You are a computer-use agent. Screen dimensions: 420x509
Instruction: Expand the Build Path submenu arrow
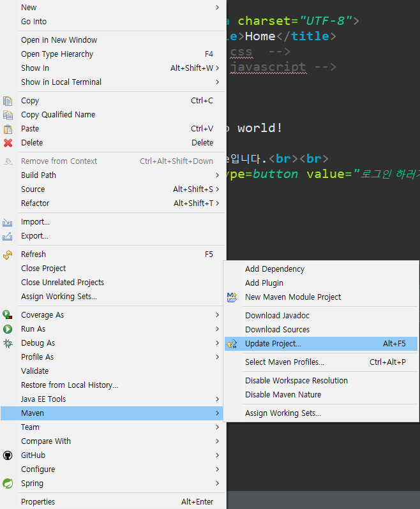coord(217,175)
